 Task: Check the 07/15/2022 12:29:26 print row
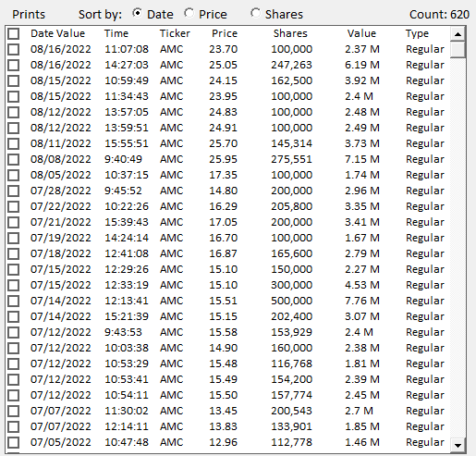[x=14, y=269]
